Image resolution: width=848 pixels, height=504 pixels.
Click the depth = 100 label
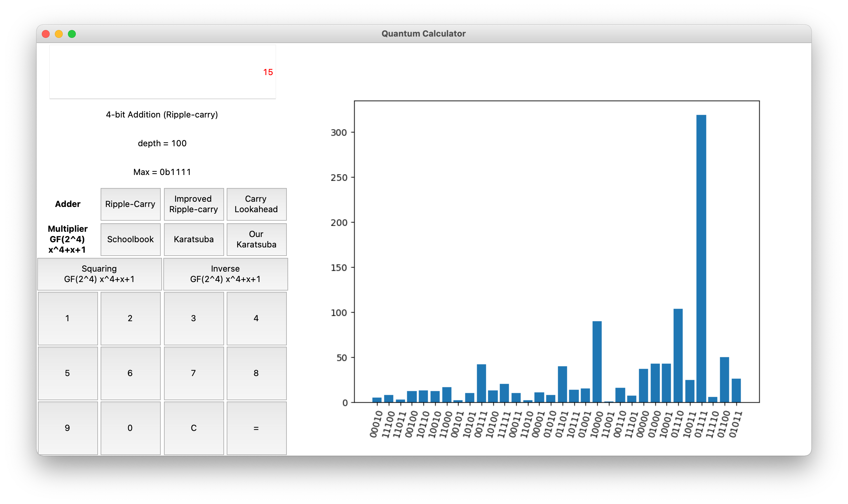point(162,143)
